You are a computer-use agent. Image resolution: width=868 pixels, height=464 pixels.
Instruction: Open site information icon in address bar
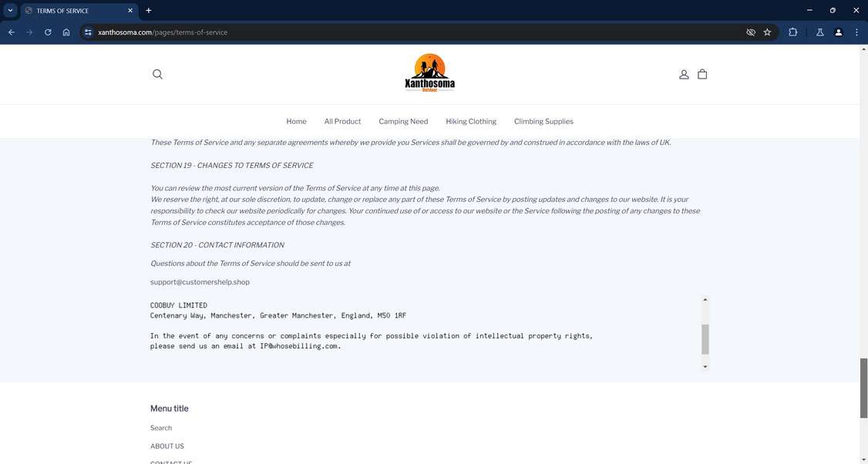click(x=87, y=32)
